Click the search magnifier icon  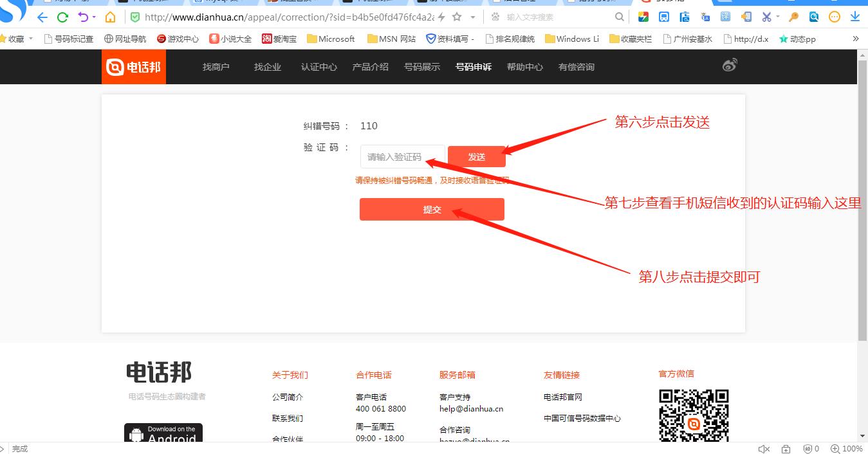tap(620, 17)
